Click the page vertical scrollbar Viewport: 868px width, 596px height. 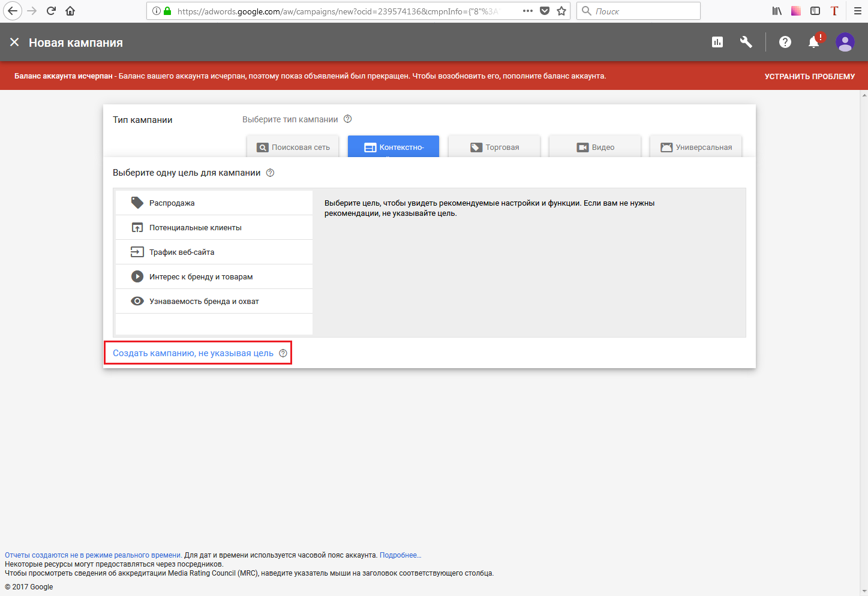click(x=864, y=343)
